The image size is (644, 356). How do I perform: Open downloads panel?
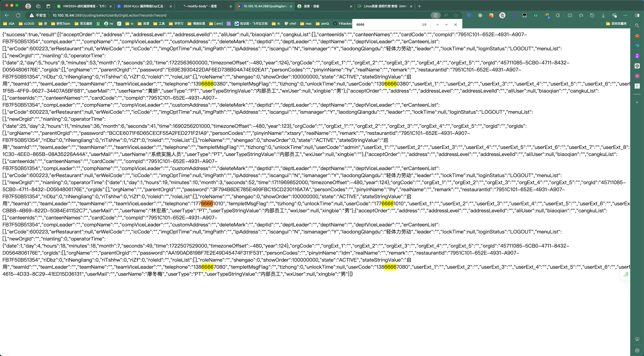[x=603, y=15]
